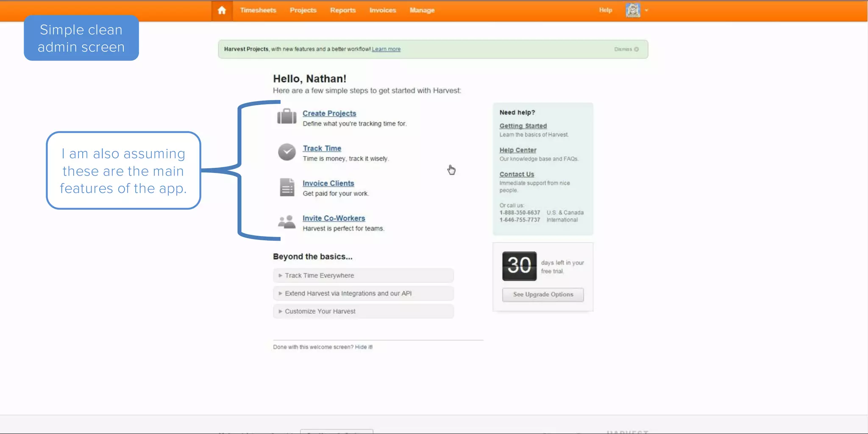868x434 pixels.
Task: Click the briefcase Create Projects icon
Action: pyautogui.click(x=287, y=116)
